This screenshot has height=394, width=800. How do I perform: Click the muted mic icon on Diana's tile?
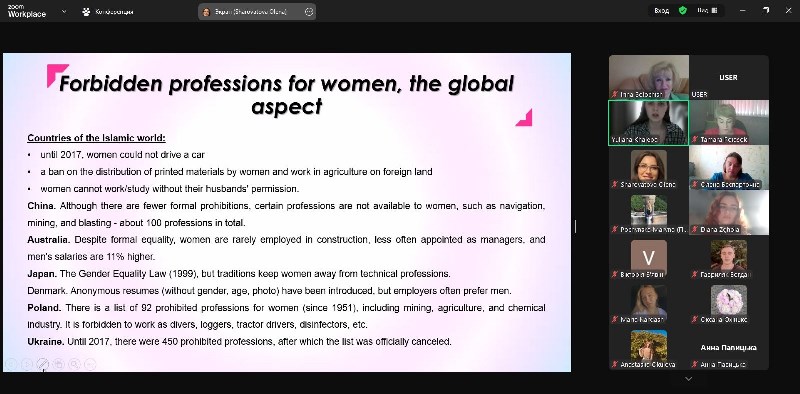(x=695, y=230)
